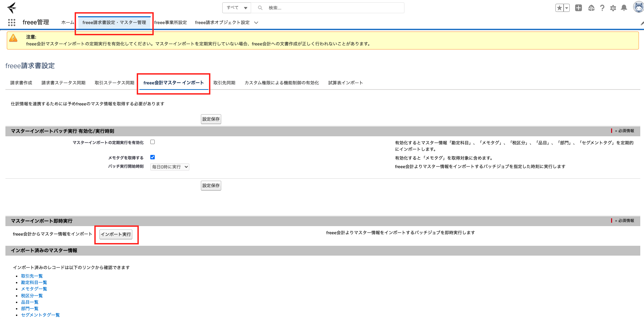Expand the chevron after freee請求オブジェクト設定
Viewport: 644px width, 319px height.
pos(256,23)
